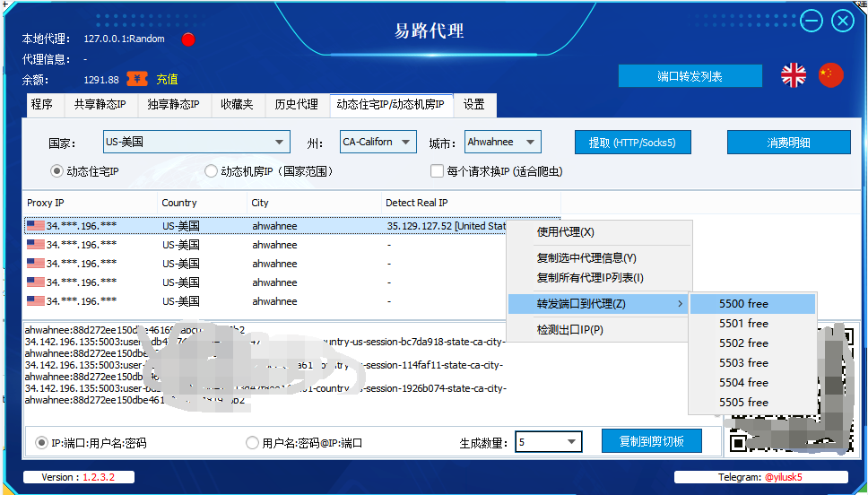This screenshot has height=495, width=868.
Task: Select port 5500 free
Action: [753, 303]
